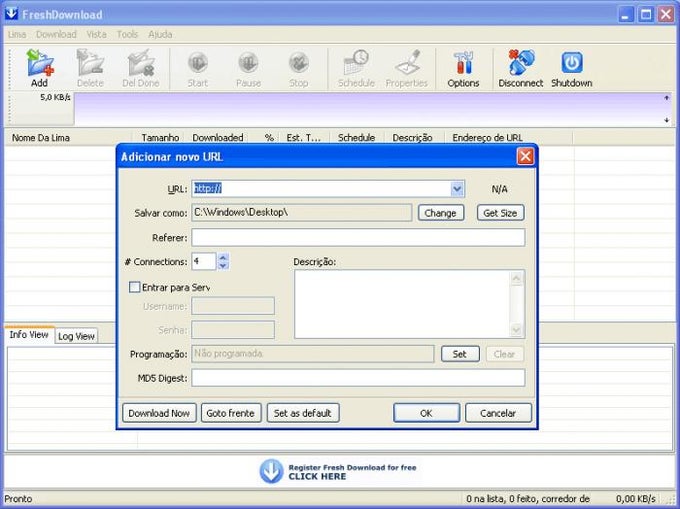Screen dimensions: 680x509
Task: Click the Pronto status bar text
Action: point(18,499)
